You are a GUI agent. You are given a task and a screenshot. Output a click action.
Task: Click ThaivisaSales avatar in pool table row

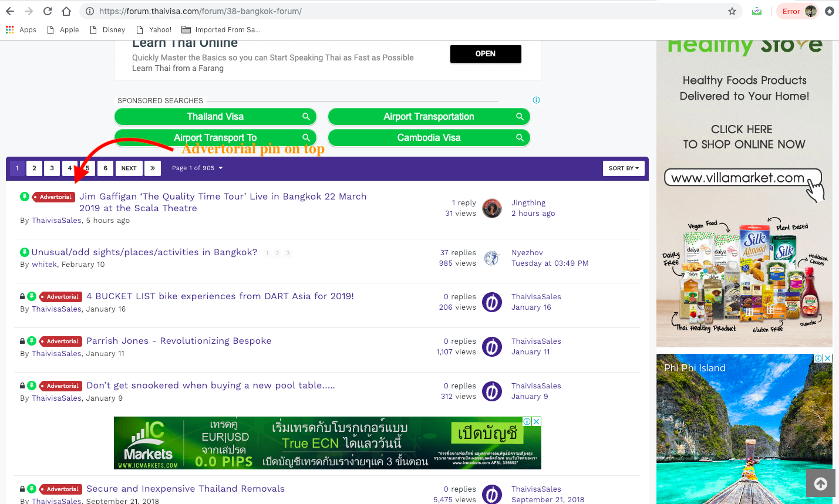coord(492,391)
